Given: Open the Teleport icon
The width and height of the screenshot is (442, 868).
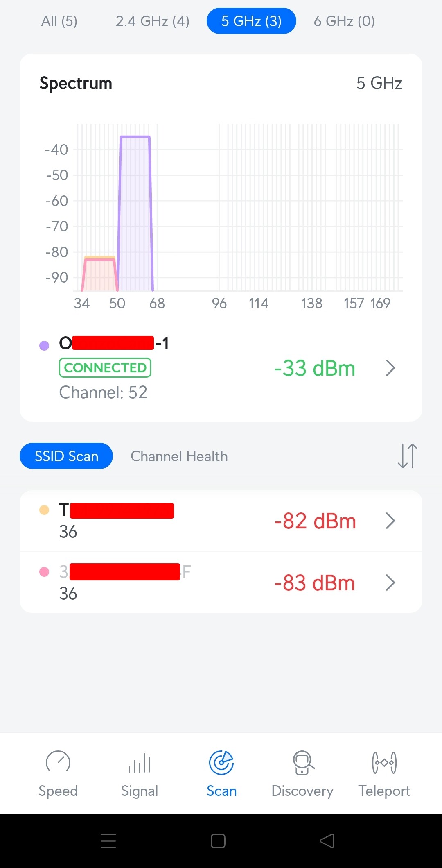Looking at the screenshot, I should tap(384, 762).
